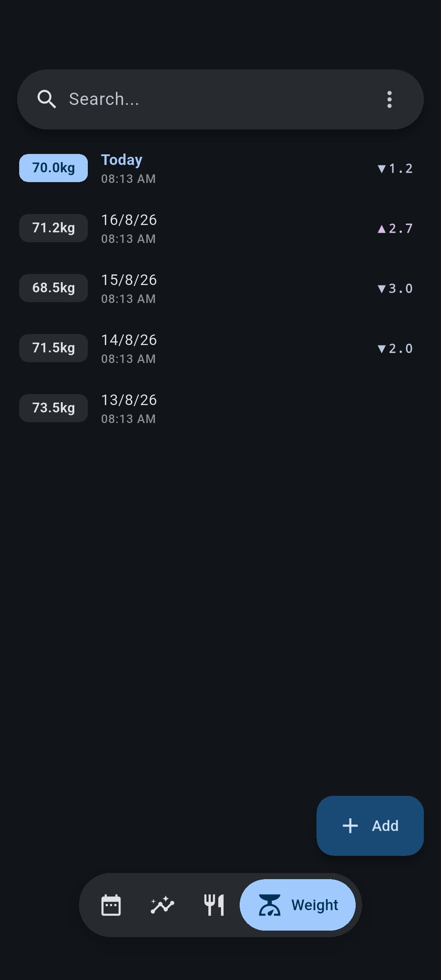Select the 71.2kg weight chip
Viewport: 441px width, 980px height.
point(53,228)
